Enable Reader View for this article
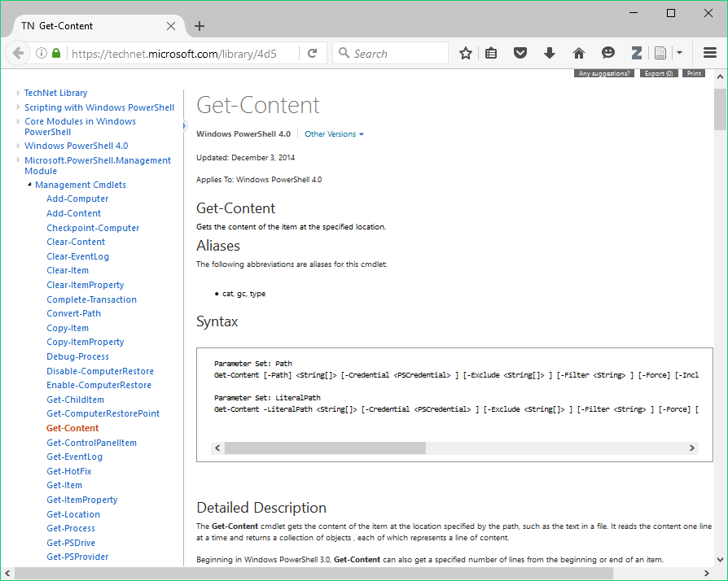 point(660,53)
